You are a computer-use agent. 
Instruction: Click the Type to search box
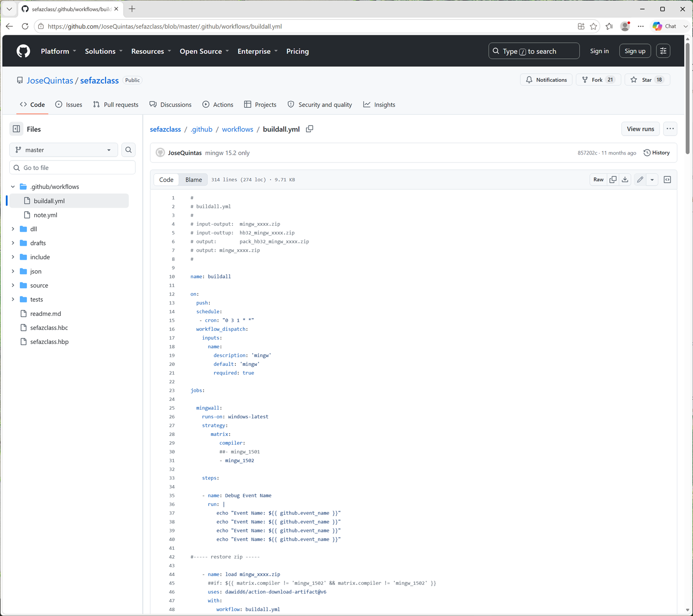click(x=534, y=51)
